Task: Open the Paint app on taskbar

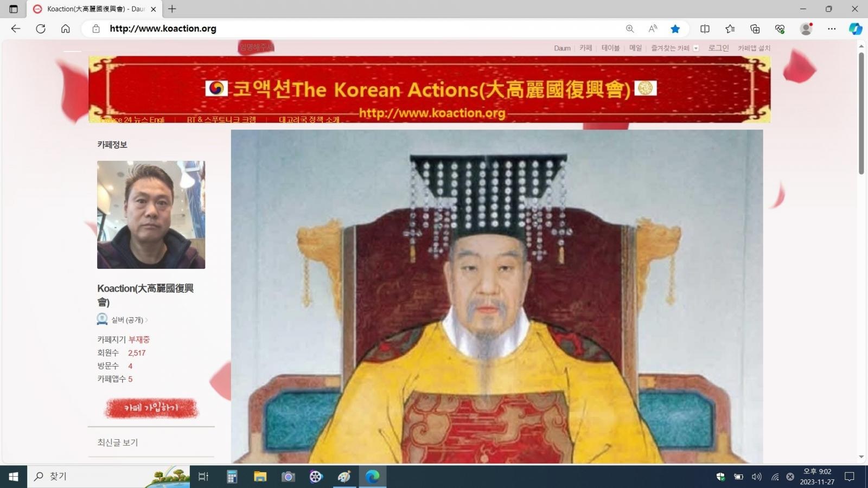Action: point(344,477)
